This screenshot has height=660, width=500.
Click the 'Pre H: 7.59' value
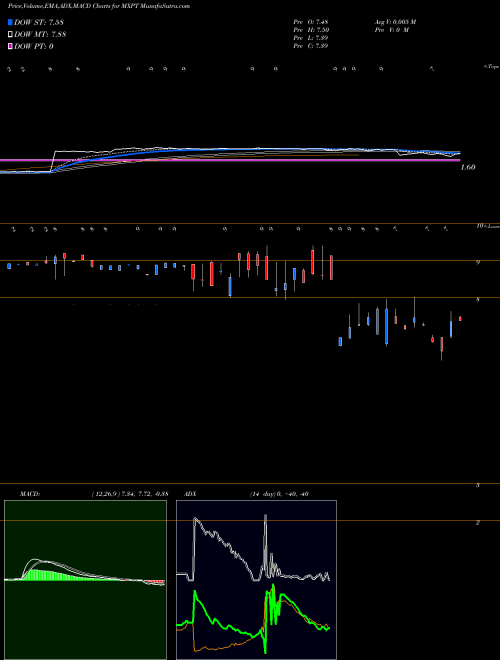click(x=311, y=30)
